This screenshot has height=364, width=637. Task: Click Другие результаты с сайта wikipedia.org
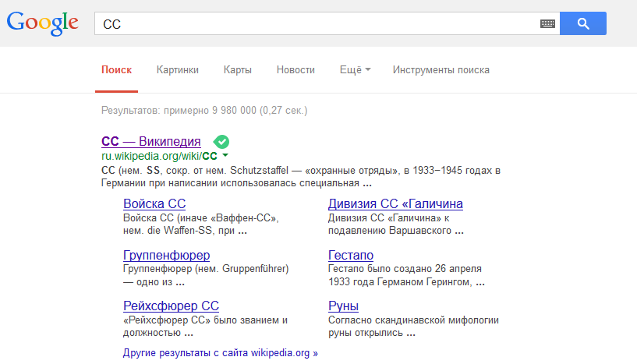click(220, 352)
